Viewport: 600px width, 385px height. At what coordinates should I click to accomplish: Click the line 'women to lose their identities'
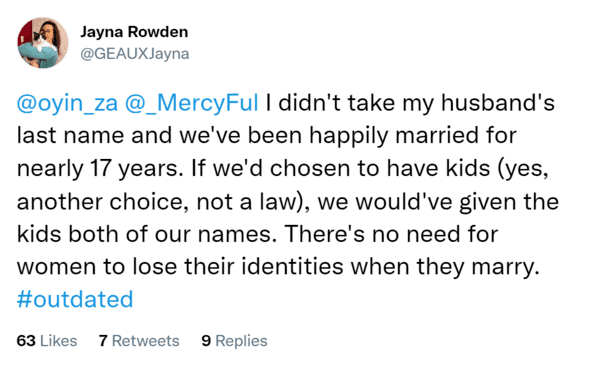278,267
